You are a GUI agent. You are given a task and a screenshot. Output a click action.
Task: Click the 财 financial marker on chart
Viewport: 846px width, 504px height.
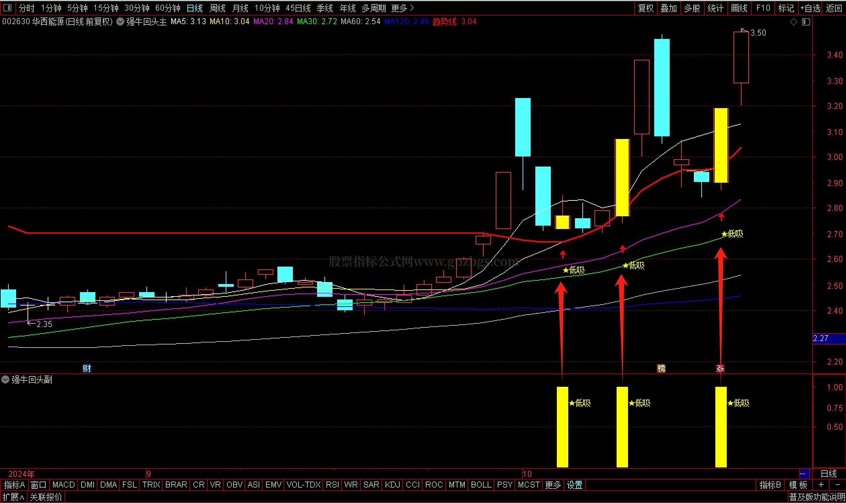pos(87,369)
